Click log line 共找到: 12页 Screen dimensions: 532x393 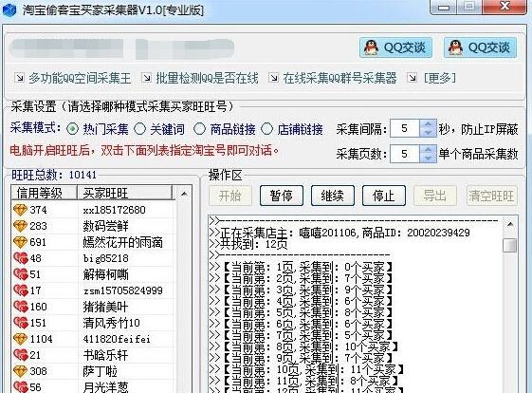coord(248,244)
